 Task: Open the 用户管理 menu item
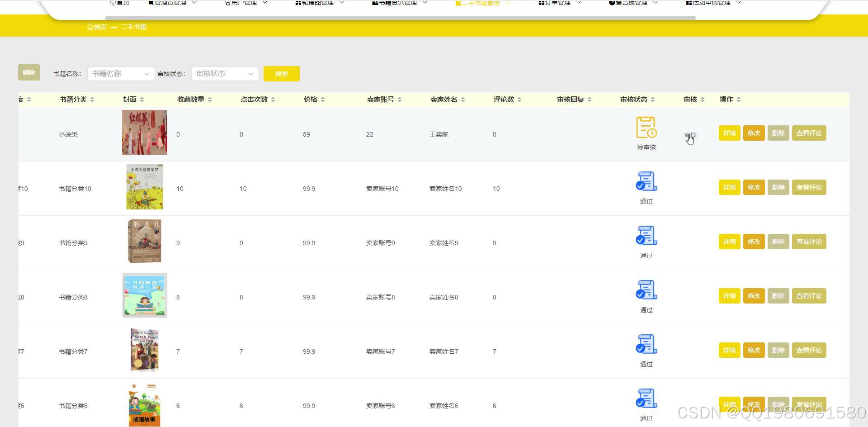click(x=246, y=3)
